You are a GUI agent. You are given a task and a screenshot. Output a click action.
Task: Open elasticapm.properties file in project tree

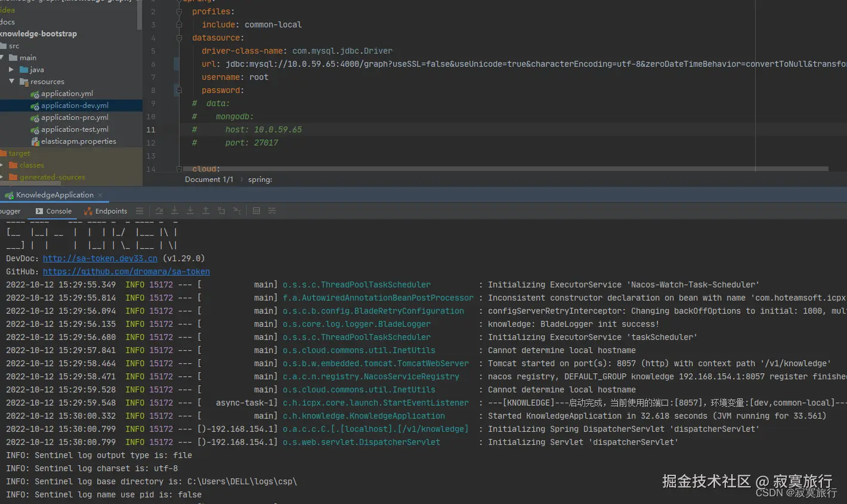click(x=78, y=141)
